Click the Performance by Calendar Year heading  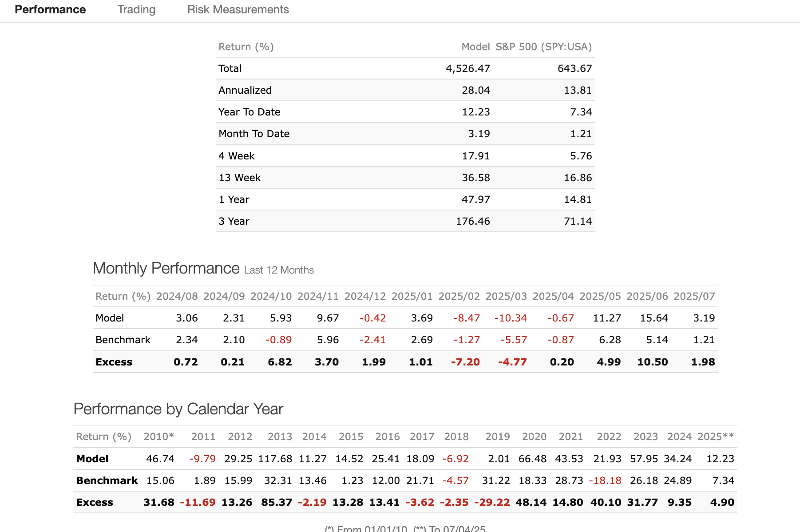[x=178, y=409]
